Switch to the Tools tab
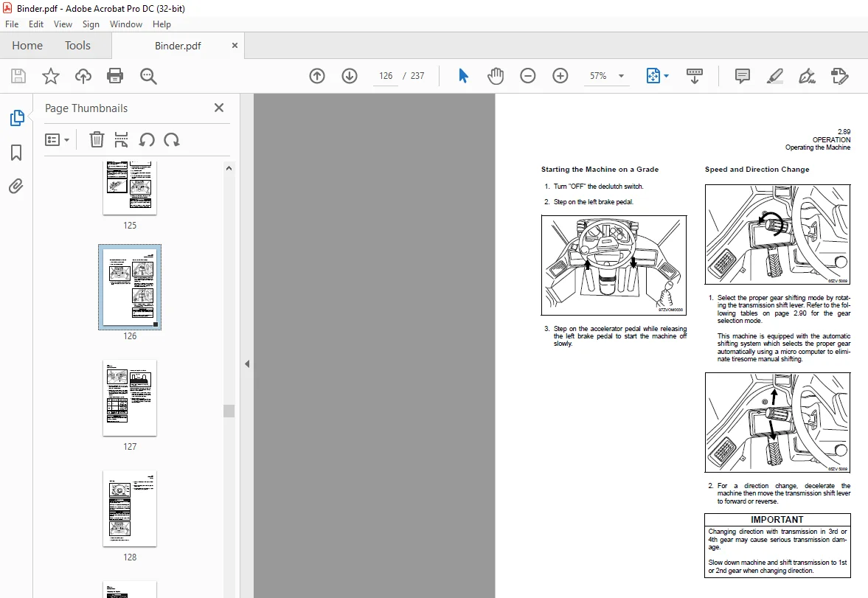 77,46
